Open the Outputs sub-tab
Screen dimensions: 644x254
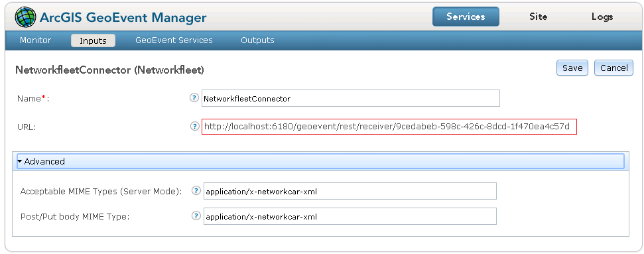pos(257,40)
